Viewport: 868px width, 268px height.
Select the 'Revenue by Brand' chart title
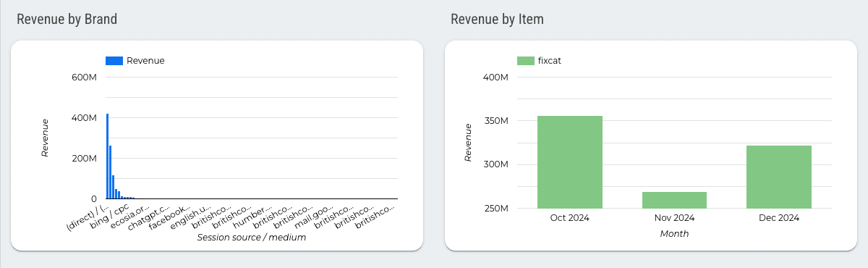[x=67, y=20]
